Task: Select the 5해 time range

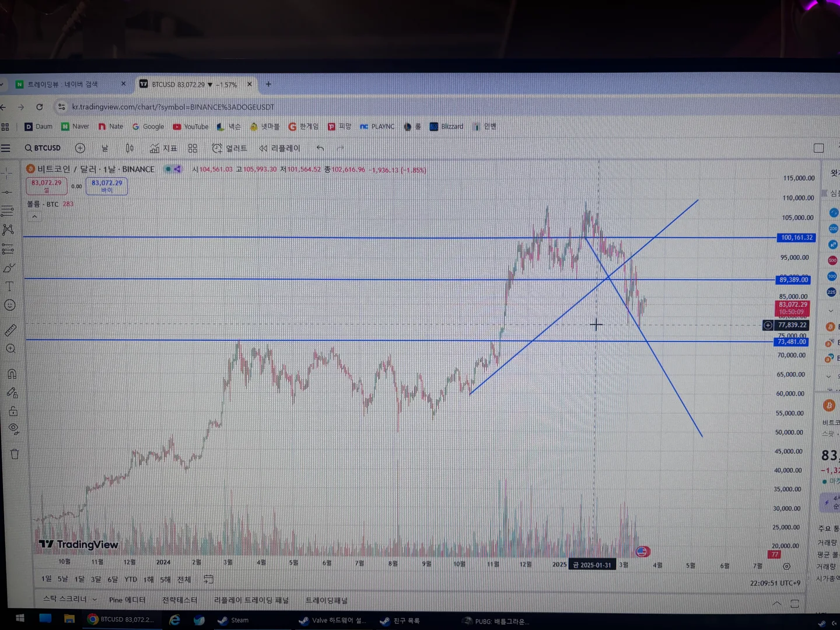Action: (166, 579)
